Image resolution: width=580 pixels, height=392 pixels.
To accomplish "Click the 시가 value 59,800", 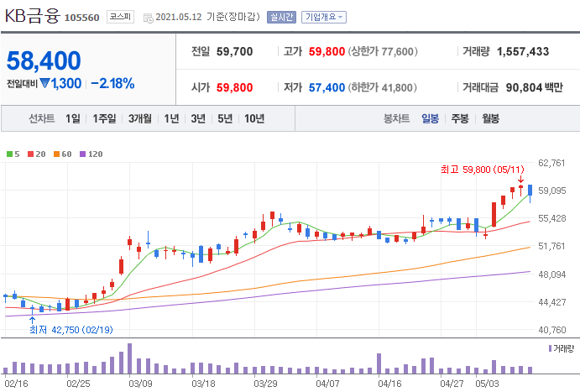I will (234, 87).
